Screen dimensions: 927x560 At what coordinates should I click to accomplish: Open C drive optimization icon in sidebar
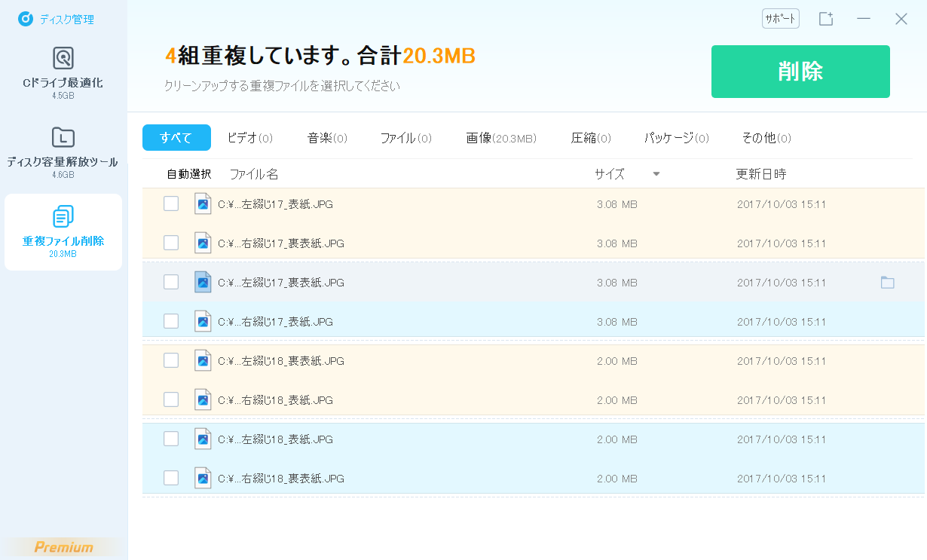(x=63, y=58)
